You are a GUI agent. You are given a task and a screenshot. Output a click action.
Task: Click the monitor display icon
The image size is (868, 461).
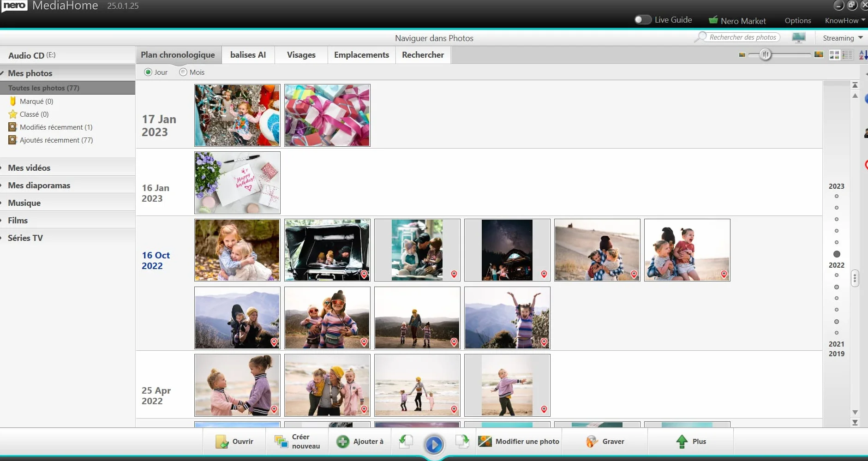(799, 37)
